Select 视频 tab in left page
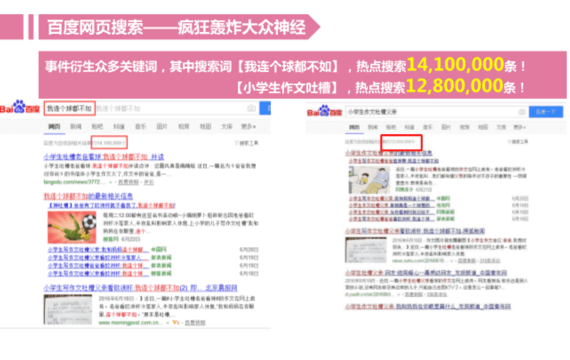This screenshot has height=360, width=570. pyautogui.click(x=184, y=127)
